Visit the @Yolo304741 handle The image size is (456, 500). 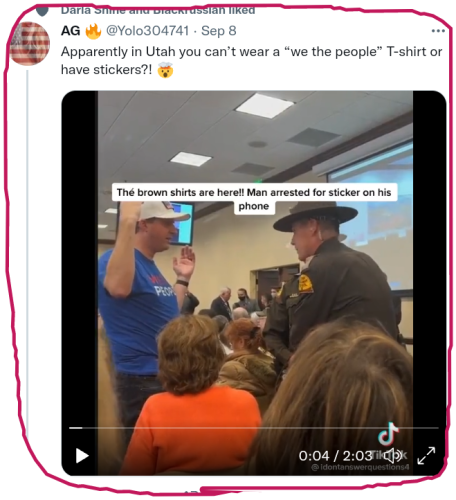tap(147, 31)
